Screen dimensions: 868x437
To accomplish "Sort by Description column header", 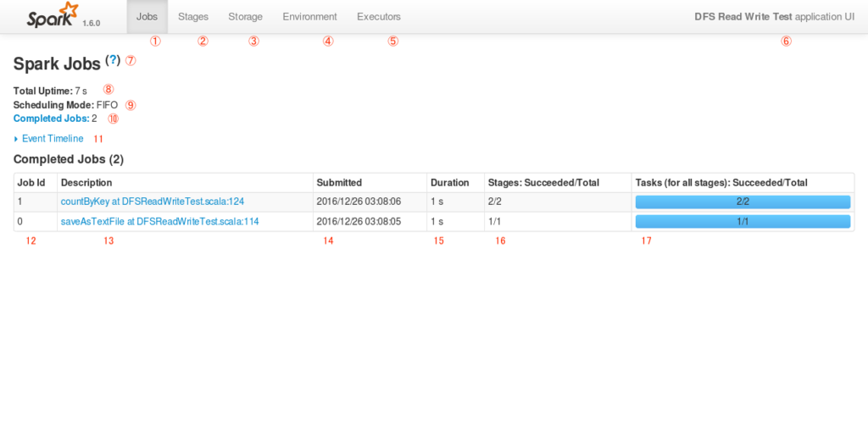I will pos(185,183).
